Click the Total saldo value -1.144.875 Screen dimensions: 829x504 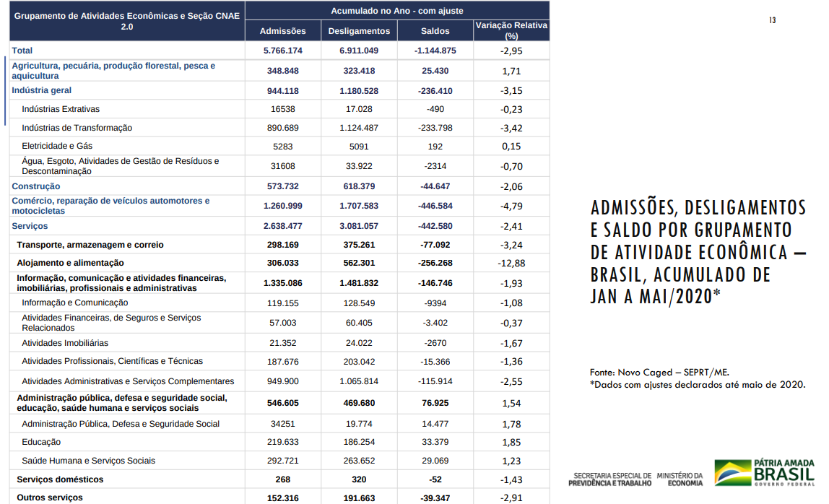tap(435, 51)
